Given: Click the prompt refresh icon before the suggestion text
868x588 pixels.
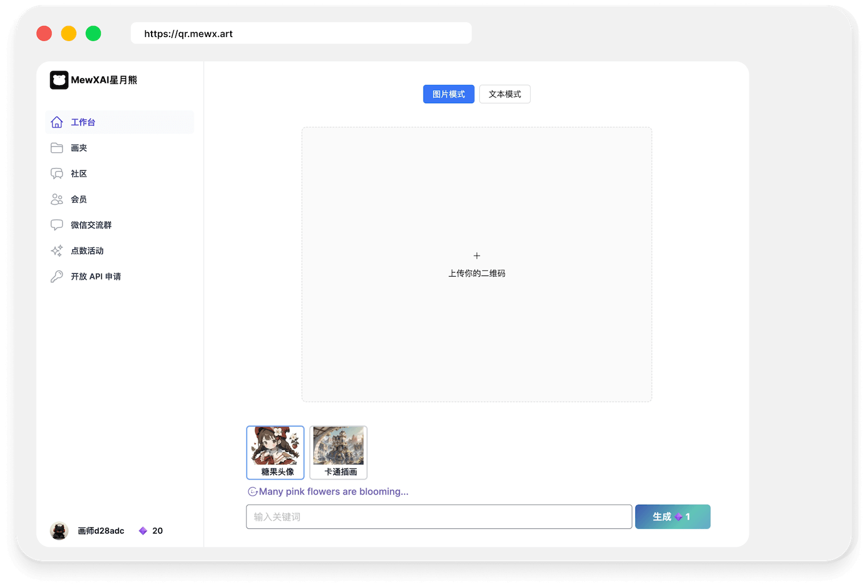Looking at the screenshot, I should 253,491.
